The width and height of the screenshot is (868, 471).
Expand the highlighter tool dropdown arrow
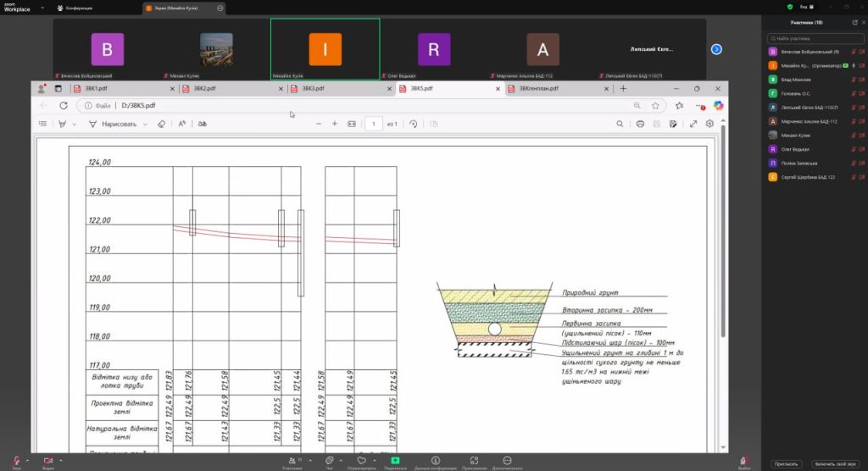click(x=74, y=124)
